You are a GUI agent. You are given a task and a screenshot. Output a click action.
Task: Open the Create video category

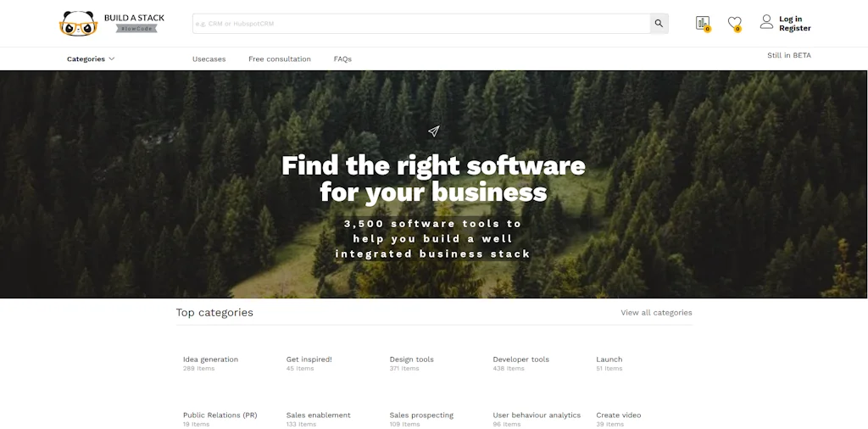point(618,415)
